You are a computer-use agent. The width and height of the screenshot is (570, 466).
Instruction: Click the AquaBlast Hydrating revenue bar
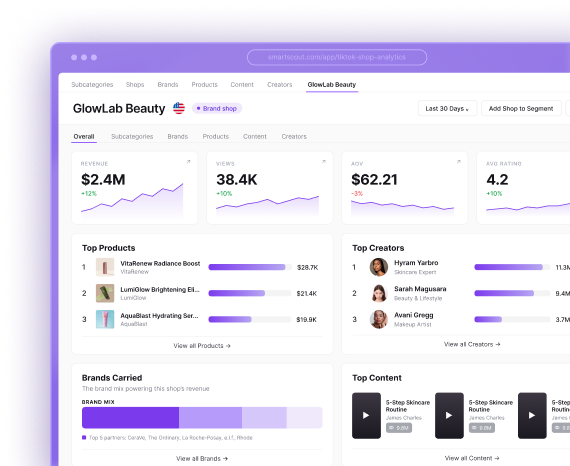(x=250, y=320)
